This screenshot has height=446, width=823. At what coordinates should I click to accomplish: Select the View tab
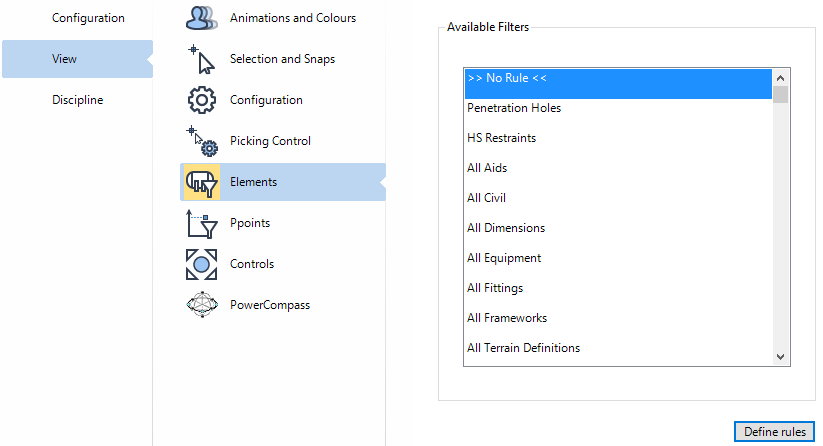[64, 59]
